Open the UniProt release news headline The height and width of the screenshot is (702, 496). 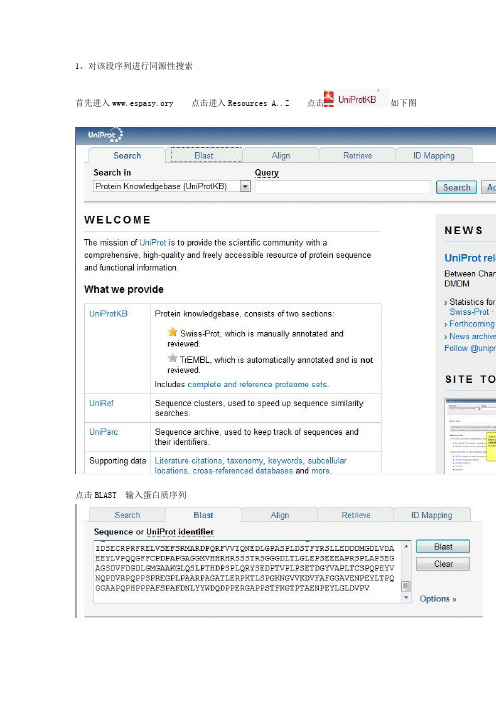(470, 258)
